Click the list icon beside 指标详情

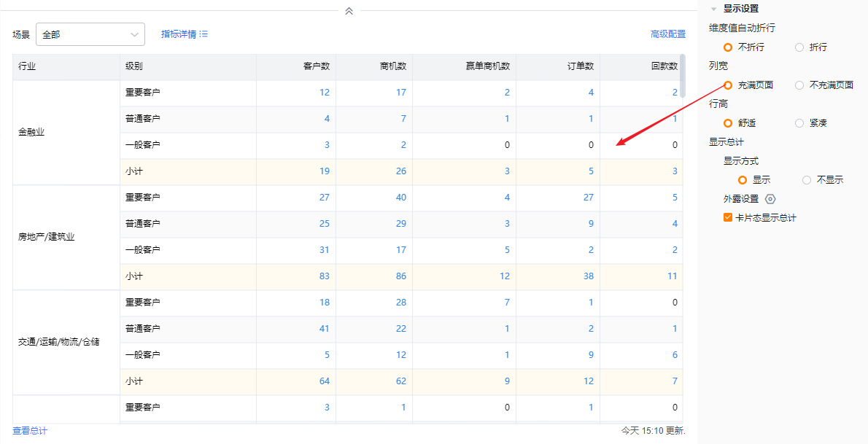pyautogui.click(x=204, y=34)
